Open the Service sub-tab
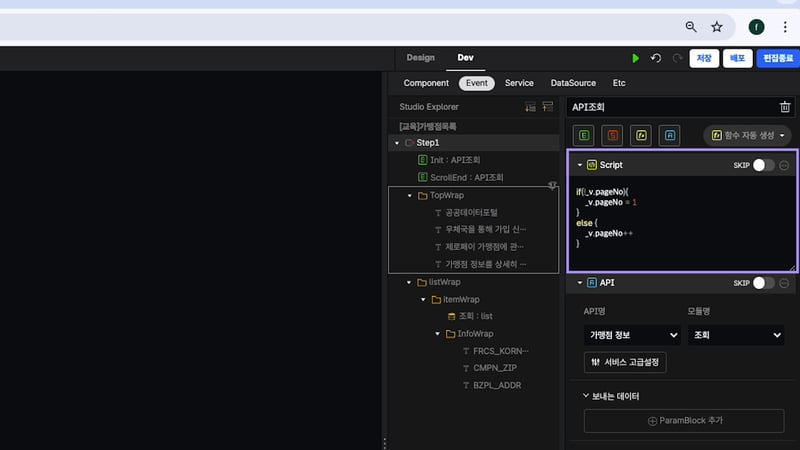800x450 pixels. pos(519,83)
